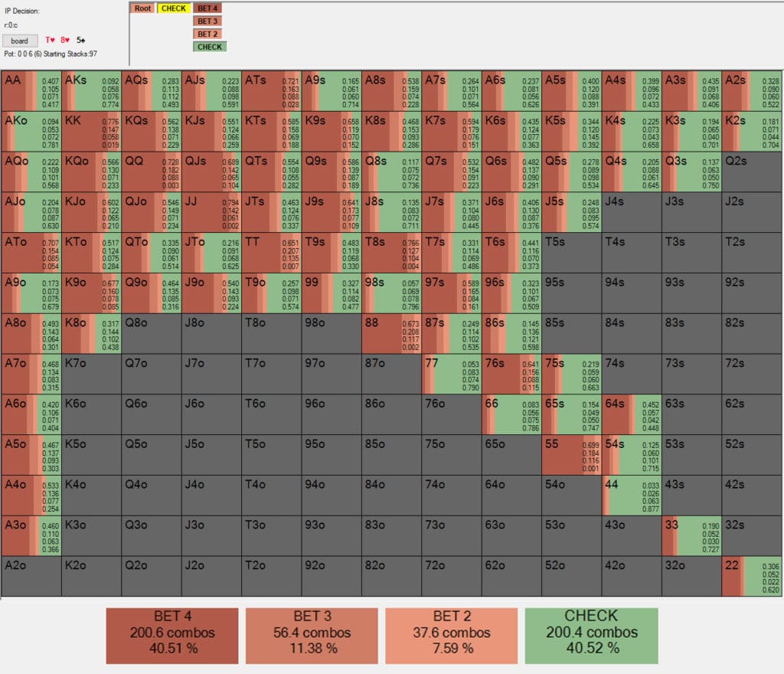Click the board button
This screenshot has height=674, width=784.
tap(19, 41)
